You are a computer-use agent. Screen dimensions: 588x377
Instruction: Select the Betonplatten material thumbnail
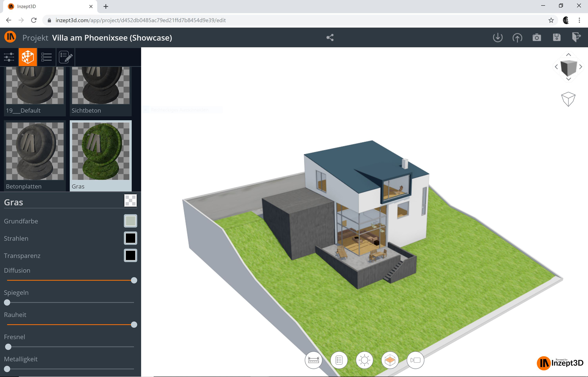[35, 151]
